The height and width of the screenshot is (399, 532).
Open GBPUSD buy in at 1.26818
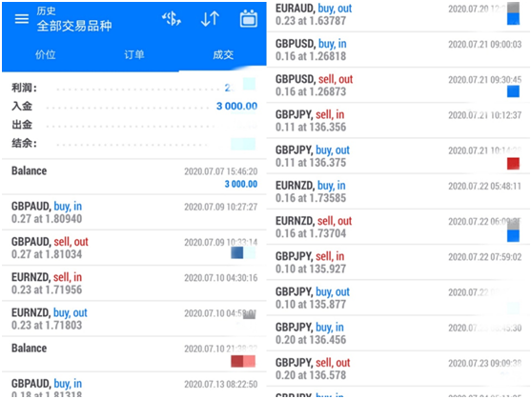click(399, 50)
